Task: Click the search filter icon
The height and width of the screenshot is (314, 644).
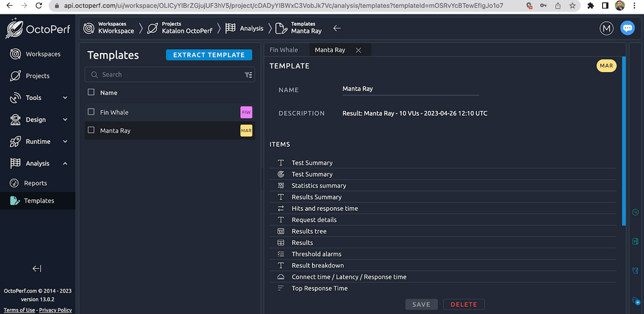Action: point(248,75)
